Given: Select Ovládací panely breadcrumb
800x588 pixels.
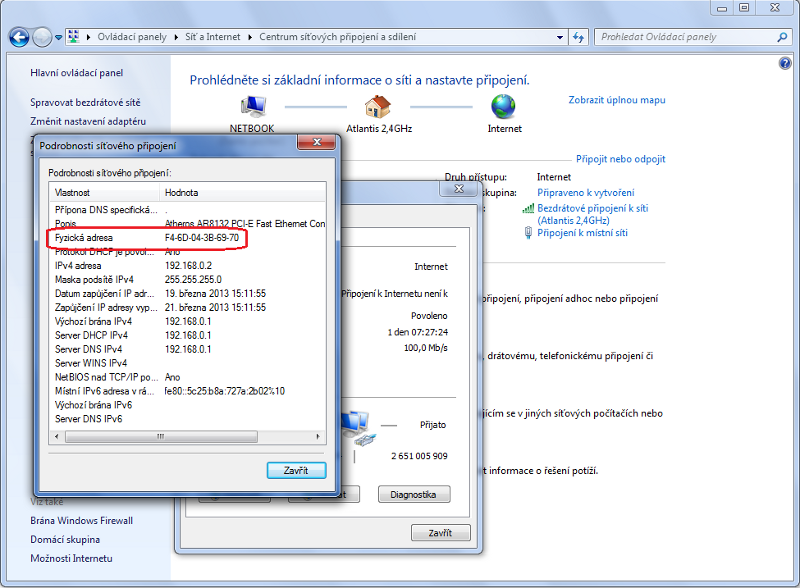Looking at the screenshot, I should 132,37.
